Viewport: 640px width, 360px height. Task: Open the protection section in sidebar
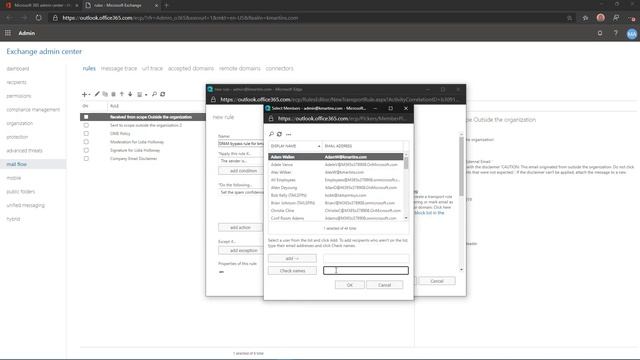(x=17, y=137)
